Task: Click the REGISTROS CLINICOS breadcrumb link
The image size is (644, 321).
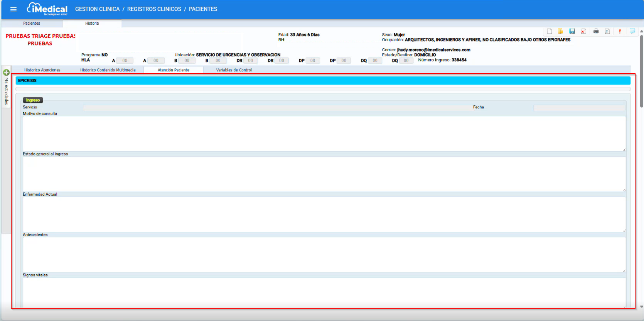Action: tap(154, 9)
